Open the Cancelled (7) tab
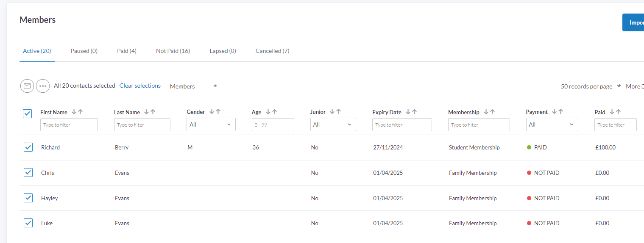Viewport: 644px width, 243px height. 272,51
